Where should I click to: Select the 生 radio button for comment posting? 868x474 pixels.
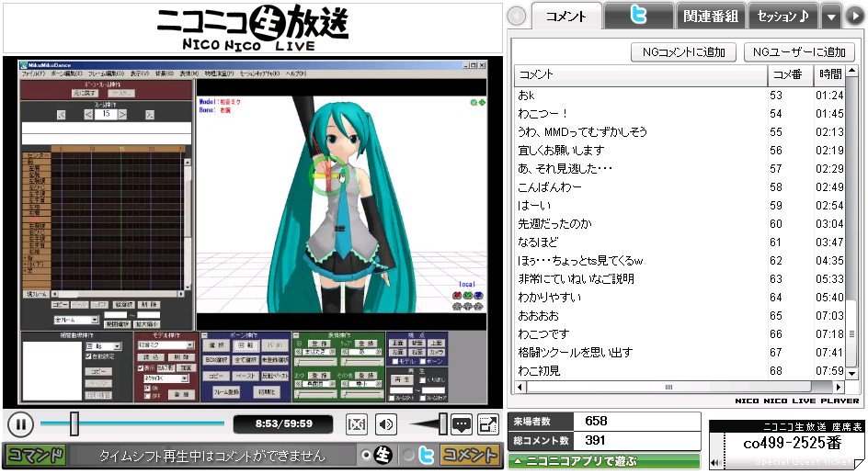(365, 456)
